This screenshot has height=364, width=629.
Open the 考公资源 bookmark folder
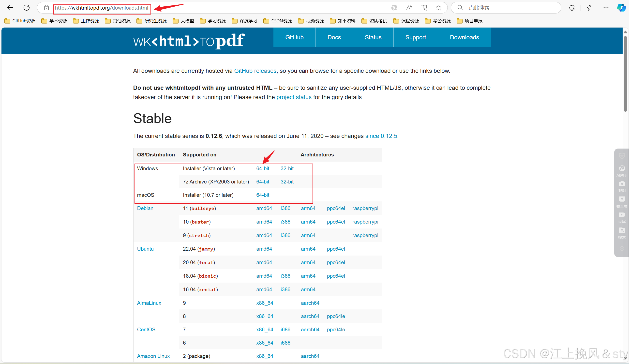[437, 21]
